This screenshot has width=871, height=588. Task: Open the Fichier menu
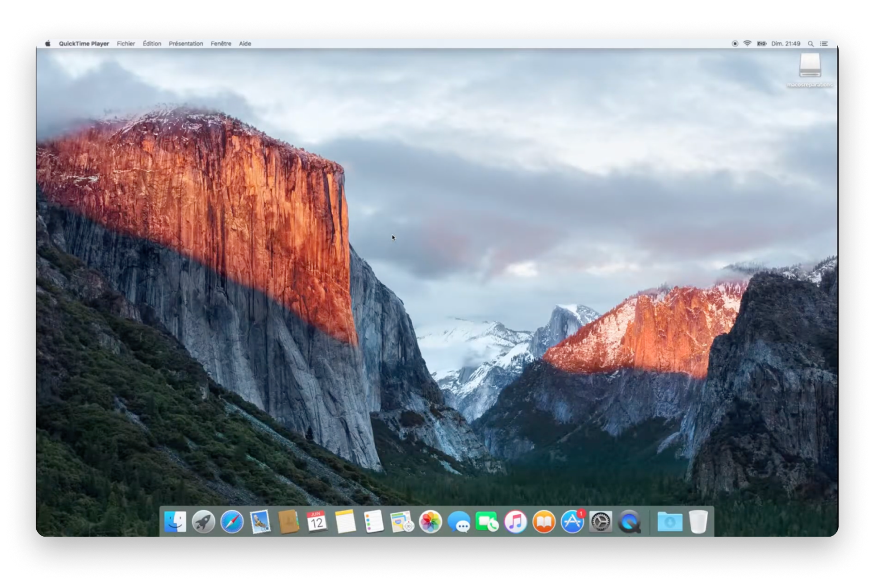point(126,44)
